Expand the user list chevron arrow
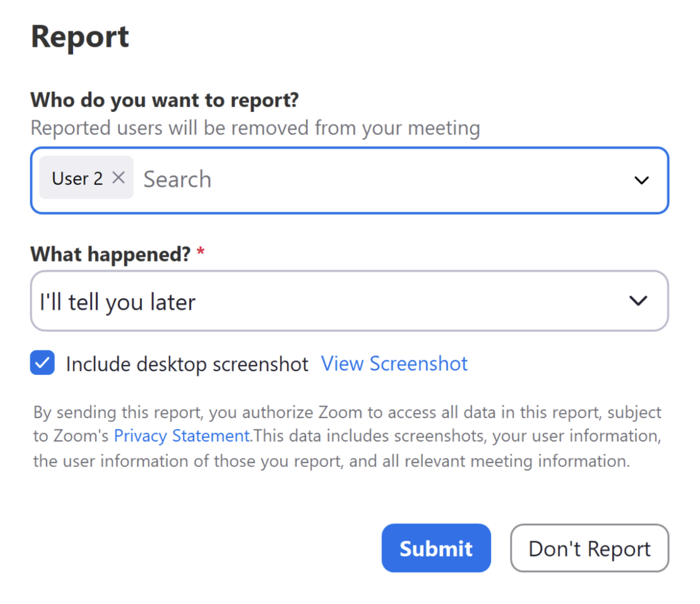This screenshot has width=700, height=604. (x=641, y=180)
